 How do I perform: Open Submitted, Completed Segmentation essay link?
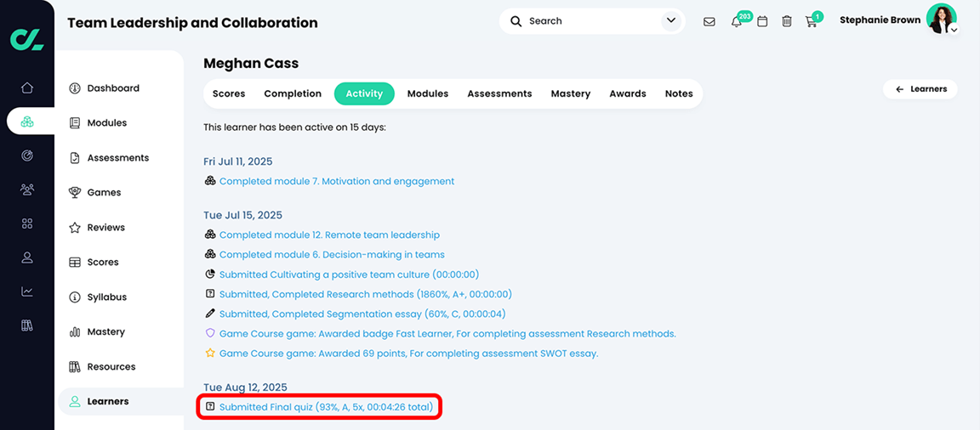pos(362,314)
